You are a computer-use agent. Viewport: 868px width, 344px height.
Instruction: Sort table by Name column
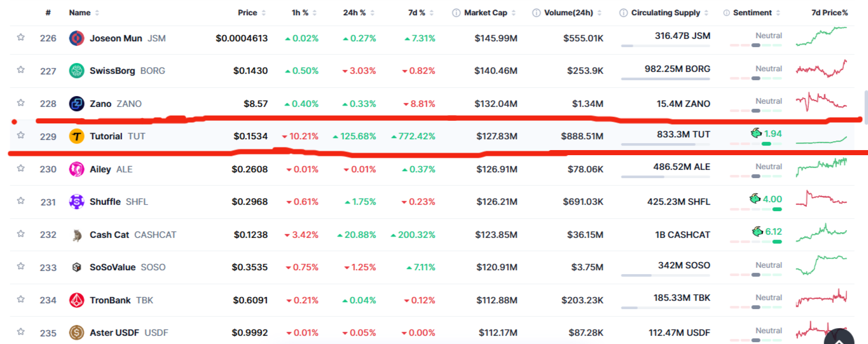coord(84,13)
